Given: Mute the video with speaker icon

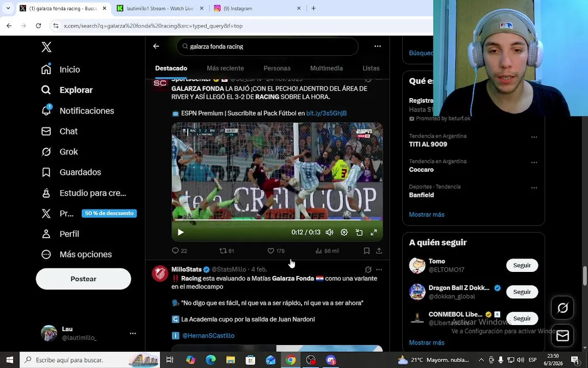Looking at the screenshot, I should point(329,233).
